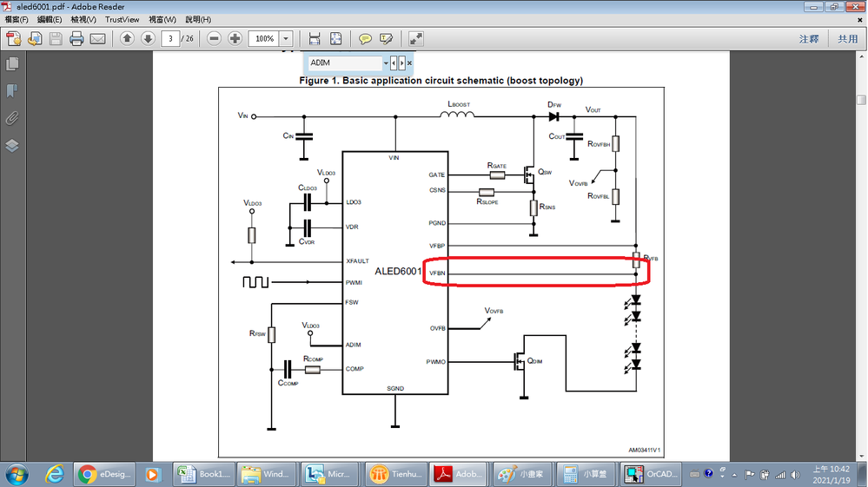Open the media player taskbar icon

pyautogui.click(x=152, y=474)
